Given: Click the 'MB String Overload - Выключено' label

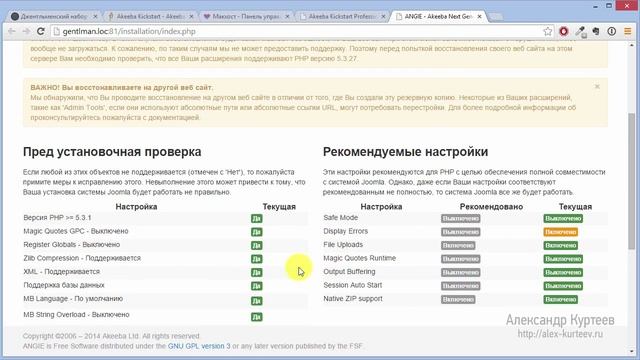Looking at the screenshot, I should pos(76,314).
